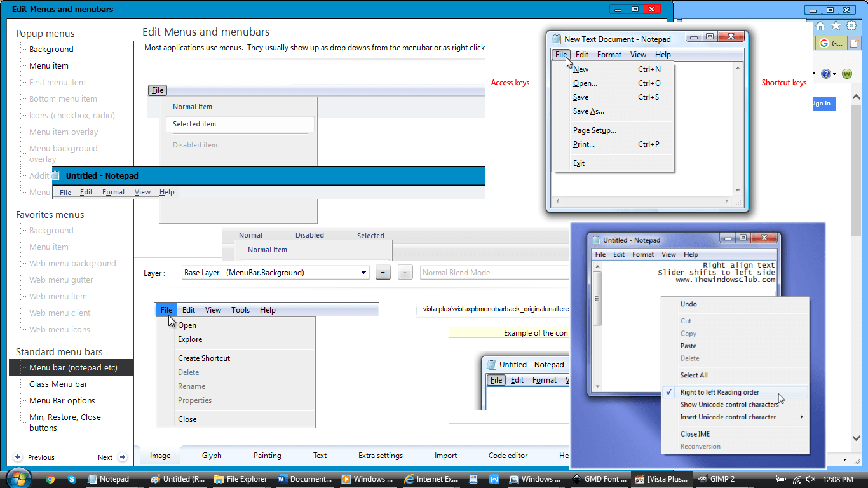The image size is (868, 488).
Task: Expand the arrow beside IE Help icon
Action: tap(834, 75)
